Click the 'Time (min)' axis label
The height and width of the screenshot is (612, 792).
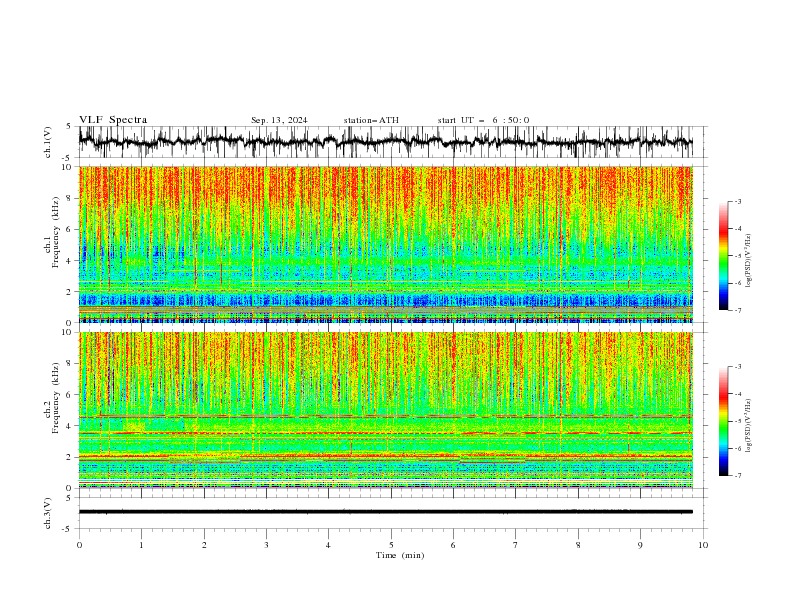point(400,555)
